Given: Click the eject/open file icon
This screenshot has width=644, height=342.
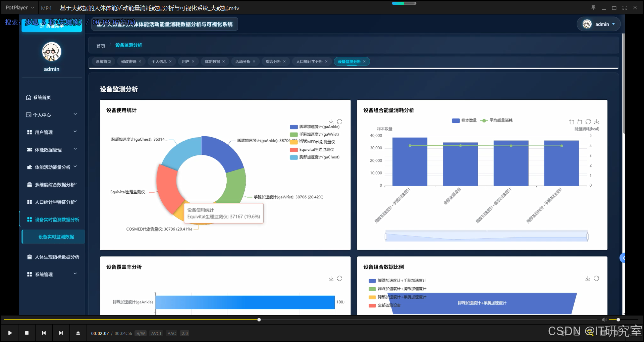Looking at the screenshot, I should tap(78, 333).
